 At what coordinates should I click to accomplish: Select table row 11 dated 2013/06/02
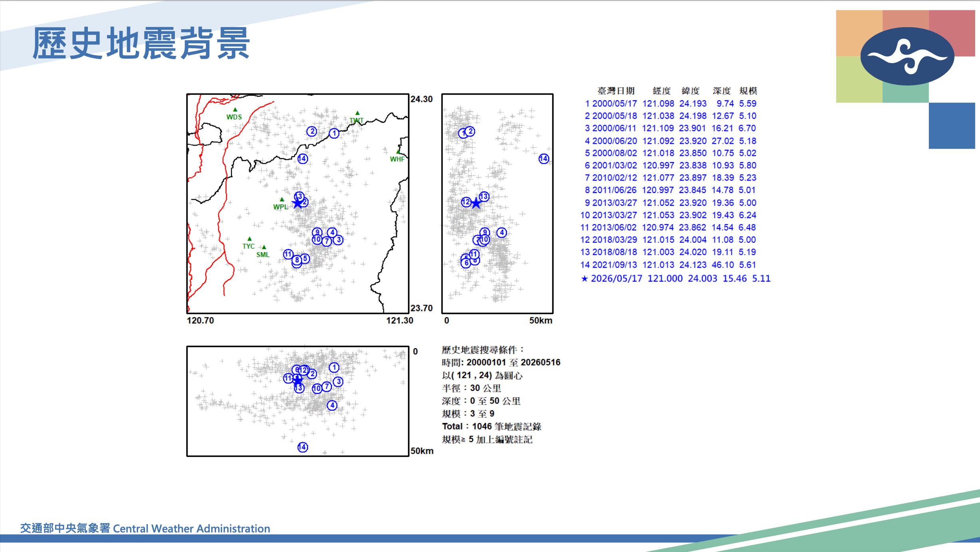[669, 227]
